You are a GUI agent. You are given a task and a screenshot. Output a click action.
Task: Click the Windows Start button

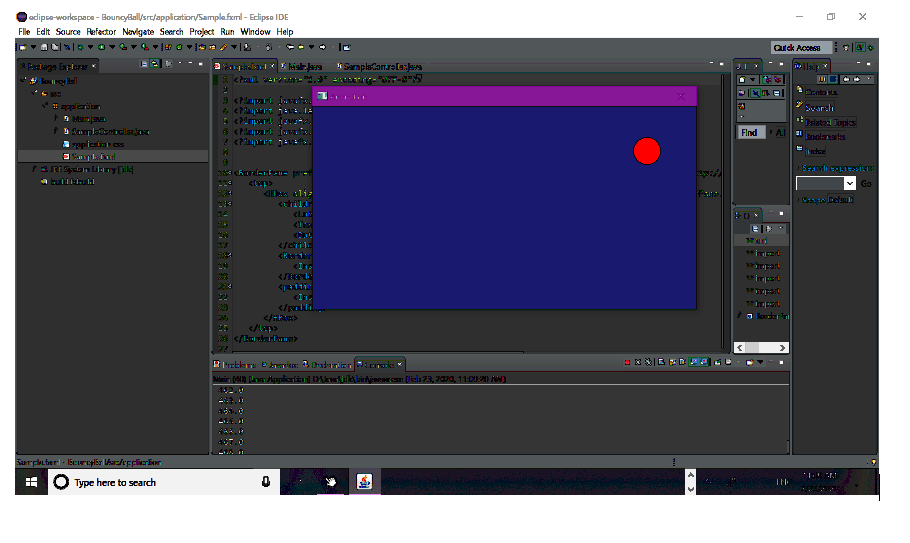point(31,482)
